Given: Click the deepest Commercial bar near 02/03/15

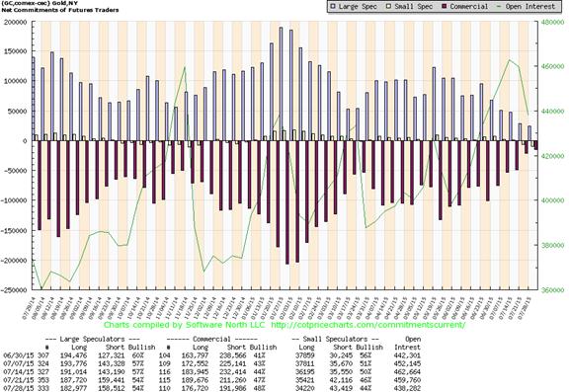Looking at the screenshot, I should [x=287, y=202].
